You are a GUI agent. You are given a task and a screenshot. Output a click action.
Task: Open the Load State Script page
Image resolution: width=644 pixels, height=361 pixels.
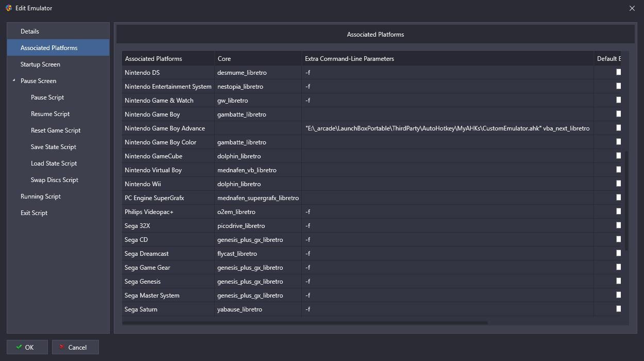54,163
